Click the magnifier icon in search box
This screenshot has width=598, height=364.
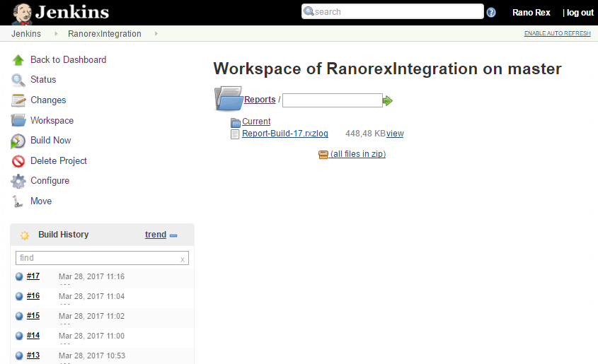[x=309, y=11]
